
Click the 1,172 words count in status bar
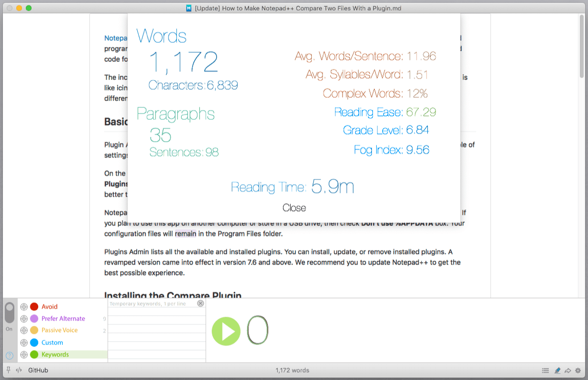[292, 370]
